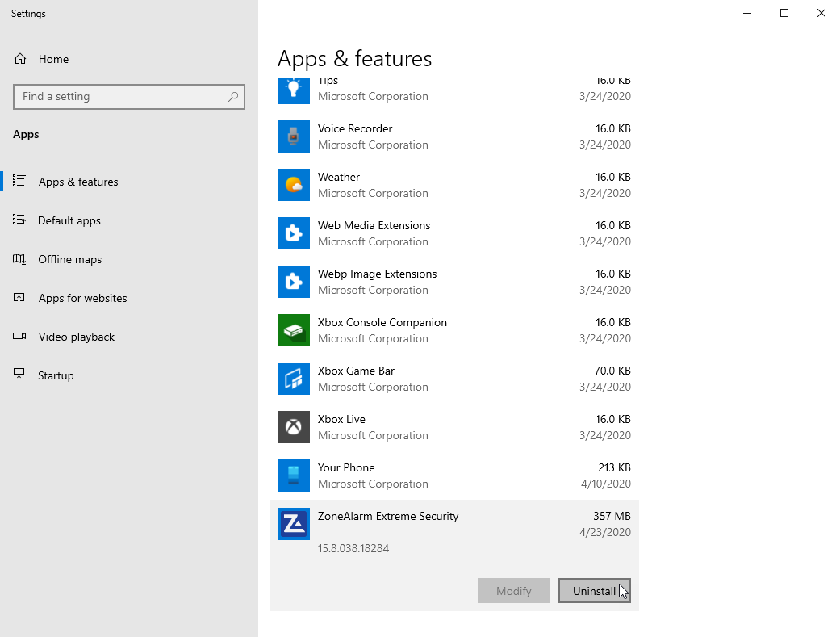Open the Startup settings page

pos(128,375)
